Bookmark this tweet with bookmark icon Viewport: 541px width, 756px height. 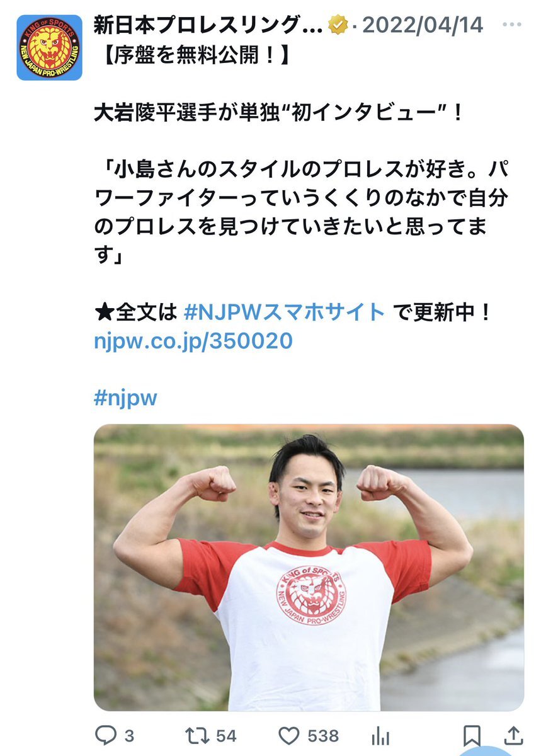[472, 735]
